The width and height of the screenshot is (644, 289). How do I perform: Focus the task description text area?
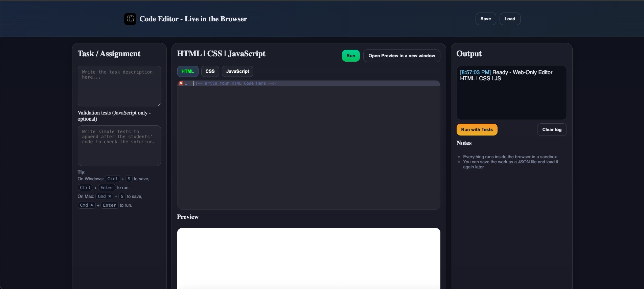[x=119, y=86]
